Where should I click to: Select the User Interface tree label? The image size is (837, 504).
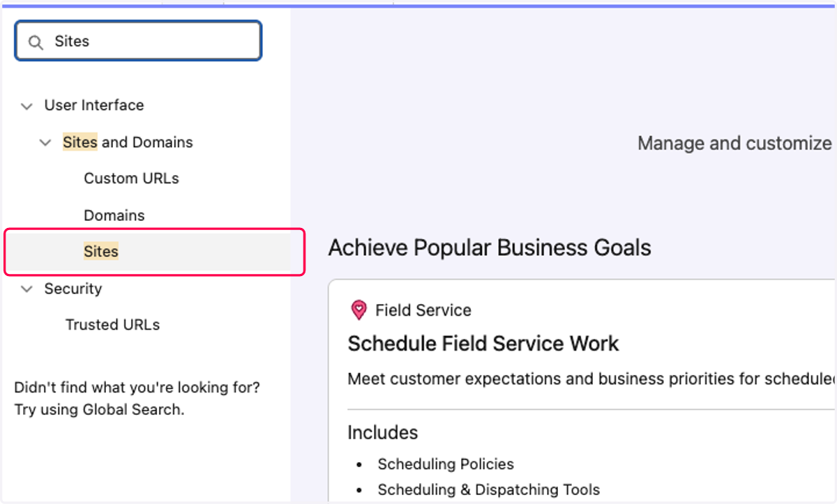click(94, 105)
